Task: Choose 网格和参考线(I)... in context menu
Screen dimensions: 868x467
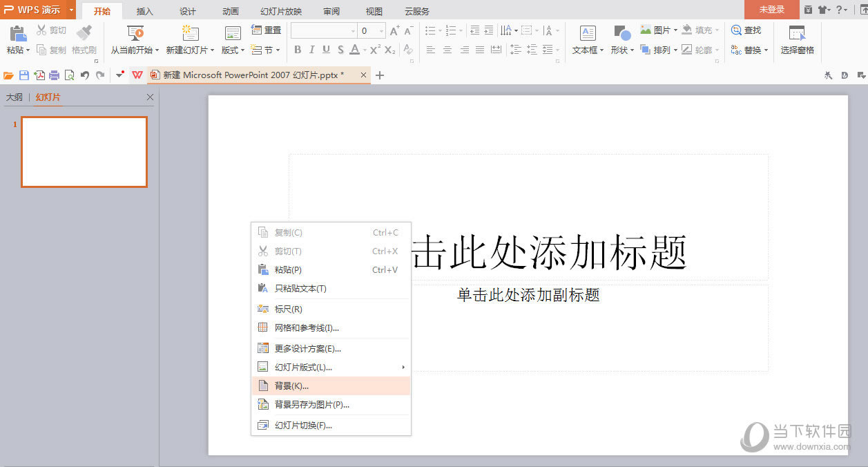Action: point(331,327)
